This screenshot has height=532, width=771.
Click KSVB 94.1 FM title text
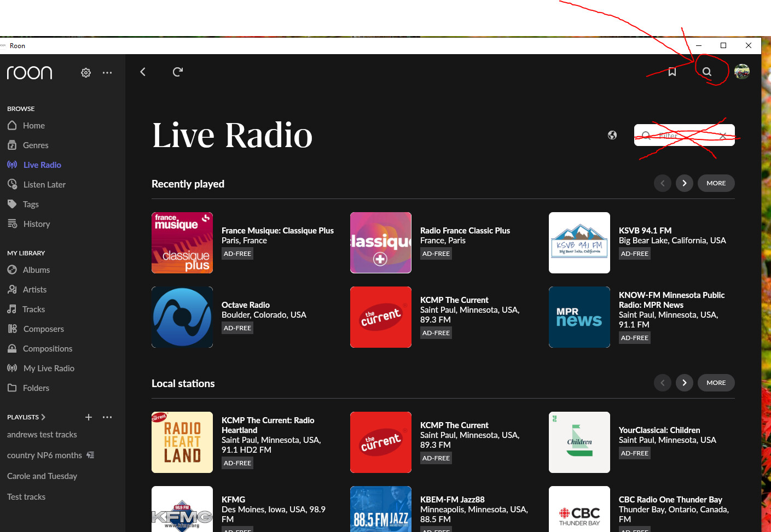tap(645, 231)
